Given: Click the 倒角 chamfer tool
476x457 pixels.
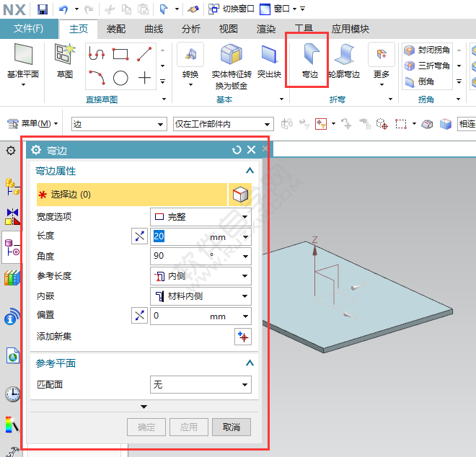Looking at the screenshot, I should click(419, 81).
